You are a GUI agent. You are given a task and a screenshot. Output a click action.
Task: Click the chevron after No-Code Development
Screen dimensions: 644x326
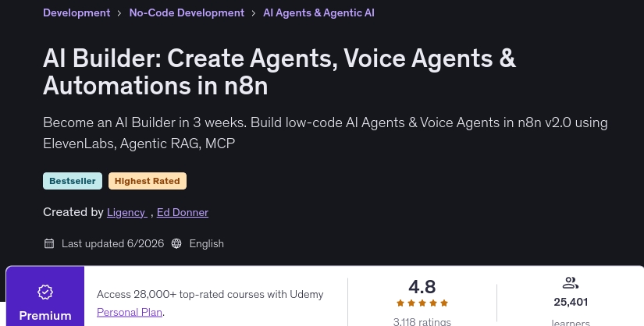point(254,13)
